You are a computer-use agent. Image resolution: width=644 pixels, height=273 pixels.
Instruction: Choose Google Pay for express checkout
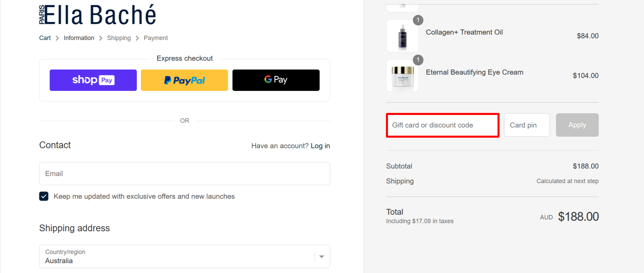(276, 80)
